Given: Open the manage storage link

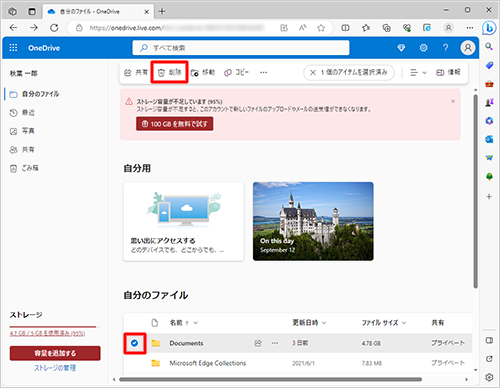Looking at the screenshot, I should (55, 368).
